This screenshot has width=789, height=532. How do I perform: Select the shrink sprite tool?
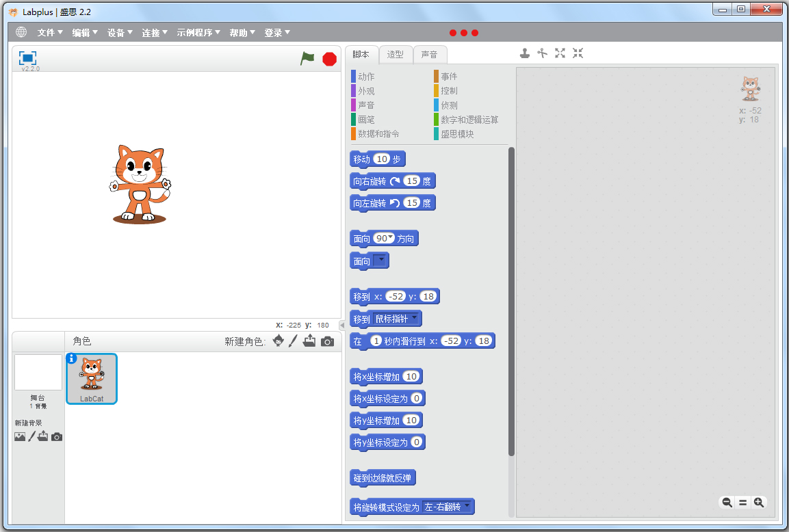pos(577,53)
